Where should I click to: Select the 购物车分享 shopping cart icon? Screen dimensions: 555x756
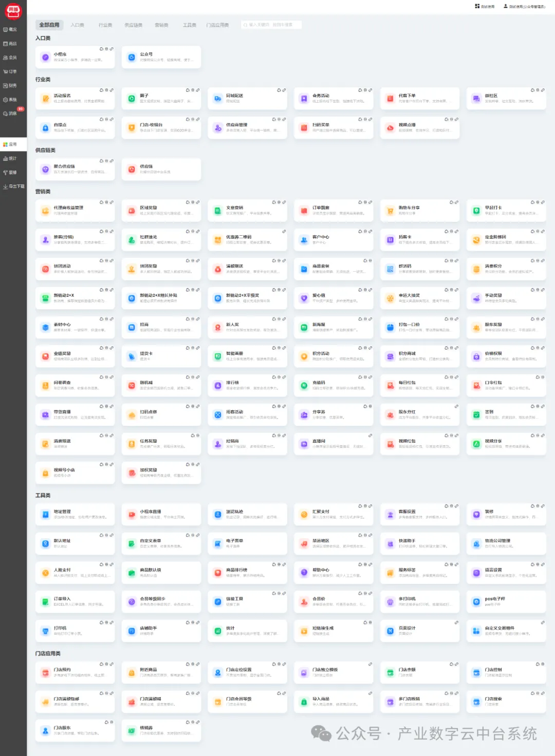tap(390, 211)
